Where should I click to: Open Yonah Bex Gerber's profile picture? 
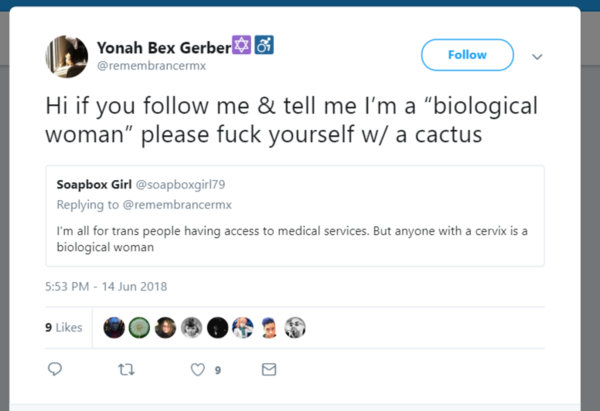tap(65, 57)
